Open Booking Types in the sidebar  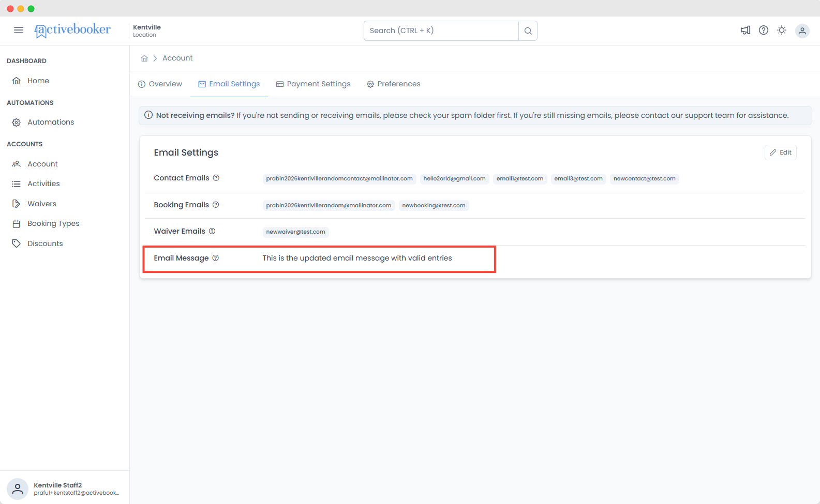(x=53, y=223)
